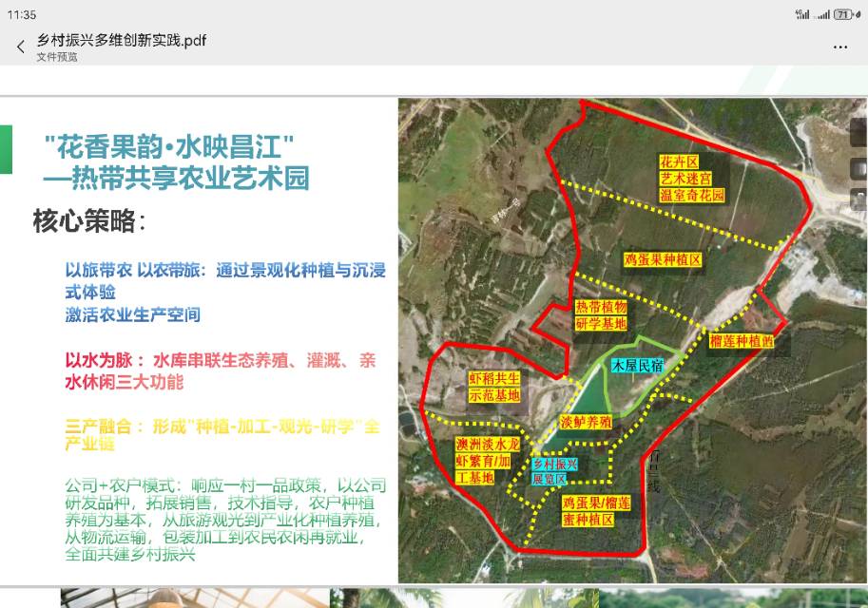This screenshot has width=868, height=608.
Task: Tap the 11:35 clock in status bar
Action: (22, 15)
